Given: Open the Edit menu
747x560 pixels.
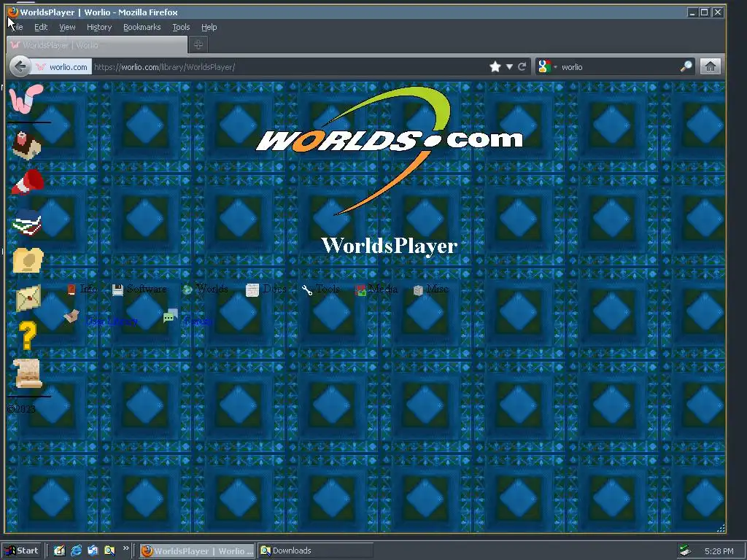Looking at the screenshot, I should click(41, 27).
